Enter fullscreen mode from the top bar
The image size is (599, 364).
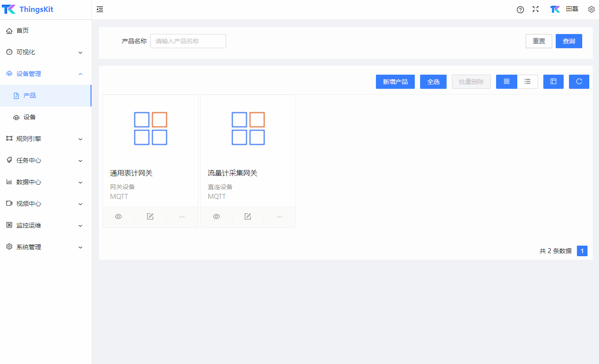click(x=535, y=9)
